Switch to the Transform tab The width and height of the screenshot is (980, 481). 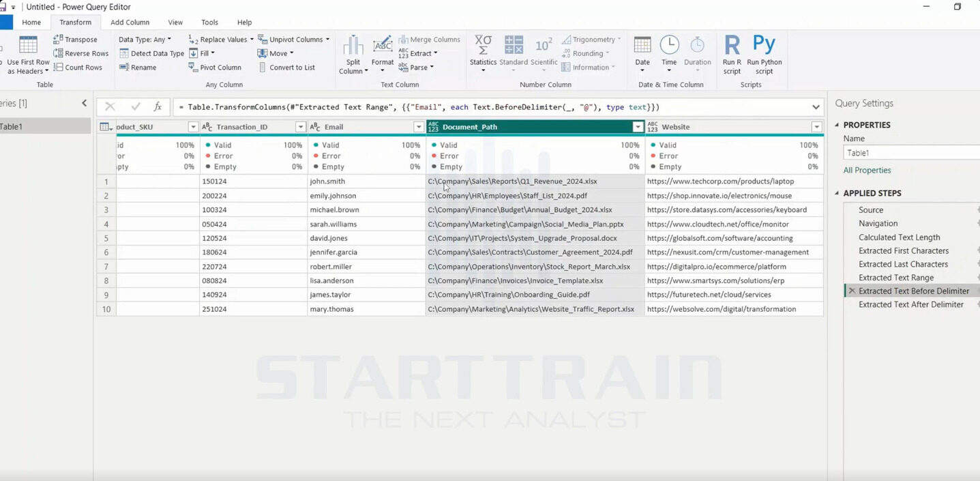click(75, 23)
